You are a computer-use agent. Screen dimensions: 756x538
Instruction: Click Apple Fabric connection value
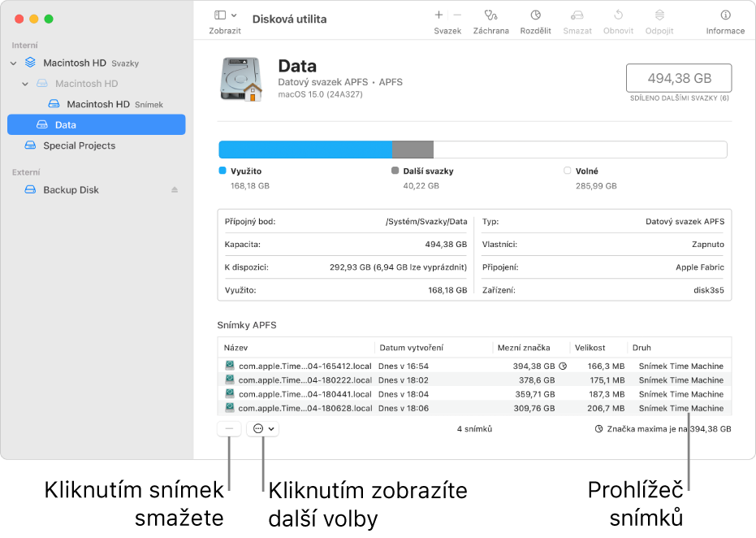700,267
